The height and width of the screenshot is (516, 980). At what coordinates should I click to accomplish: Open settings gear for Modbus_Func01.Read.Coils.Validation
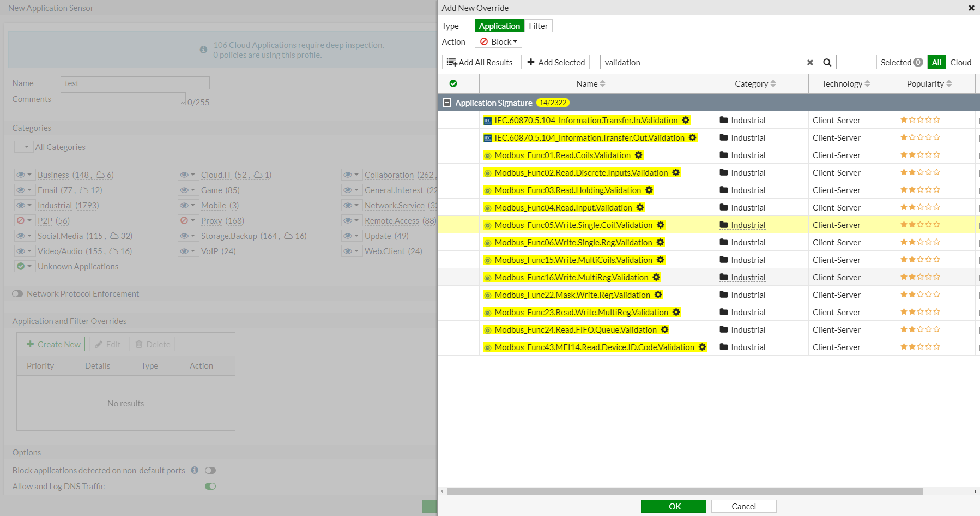coord(638,155)
